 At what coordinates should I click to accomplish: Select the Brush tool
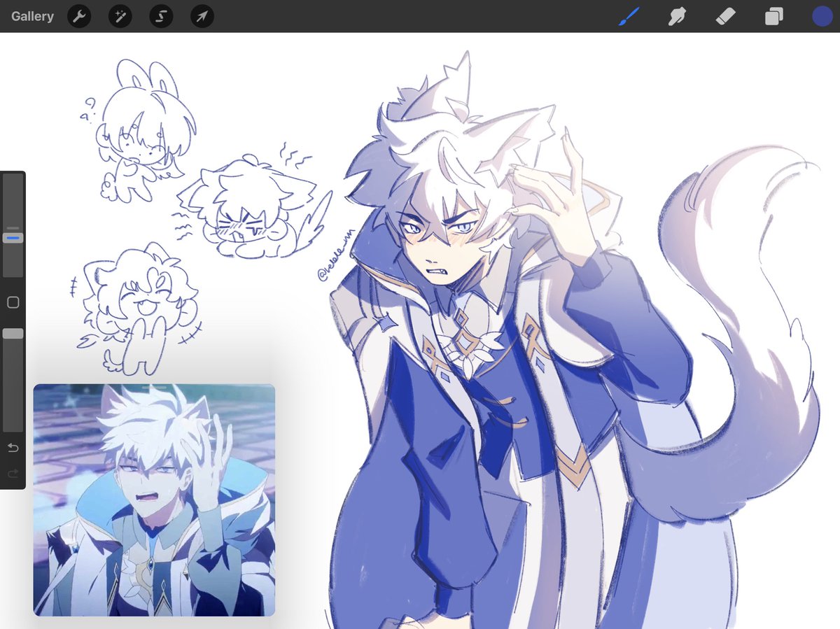click(x=629, y=16)
